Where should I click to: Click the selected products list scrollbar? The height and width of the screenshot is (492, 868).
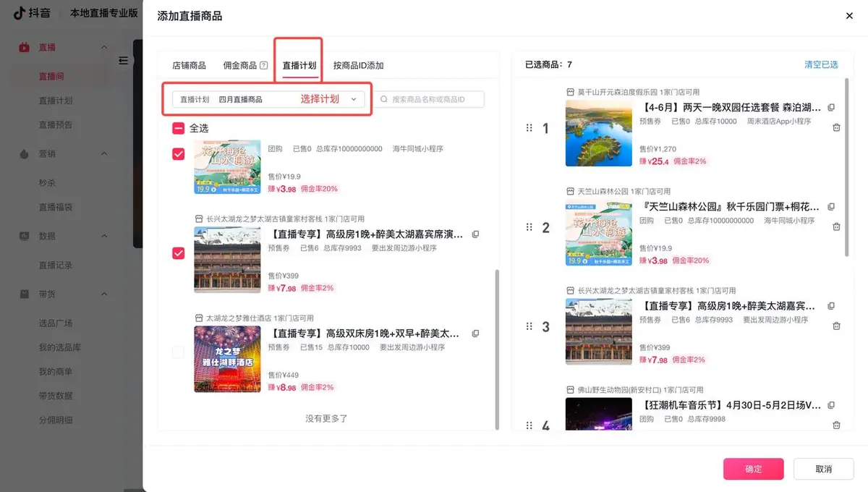[847, 169]
